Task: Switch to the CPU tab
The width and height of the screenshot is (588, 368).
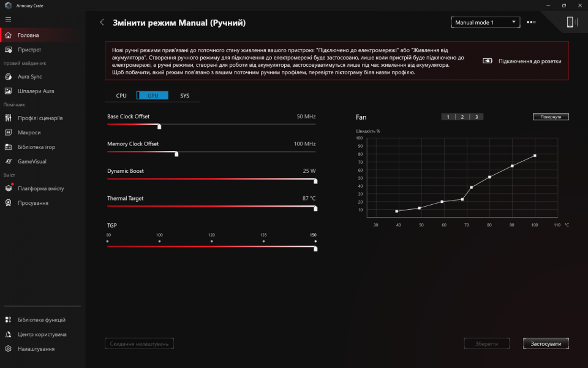Action: click(121, 96)
